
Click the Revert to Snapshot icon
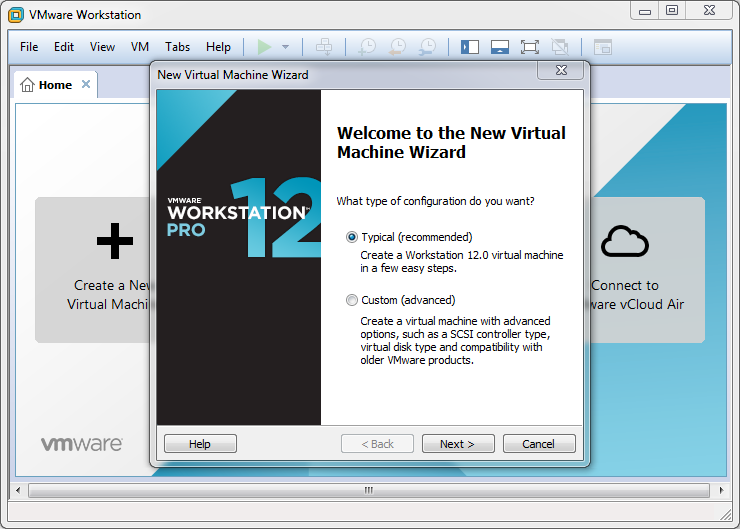397,47
